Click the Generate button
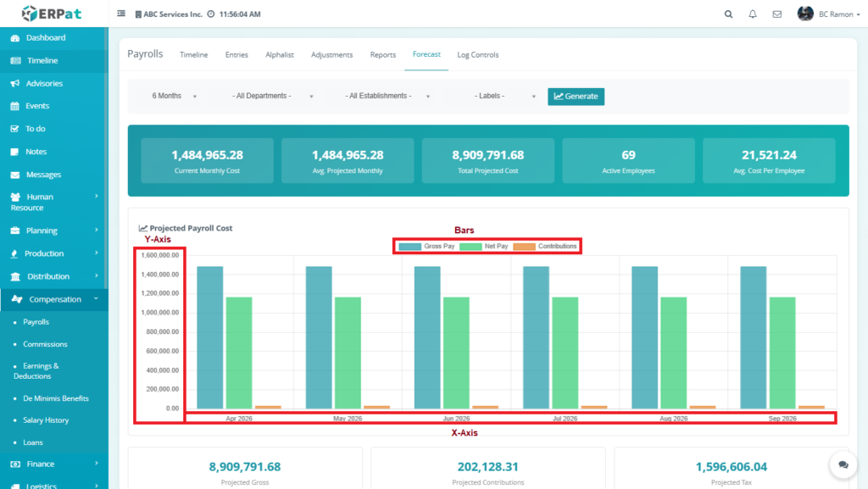 [576, 97]
